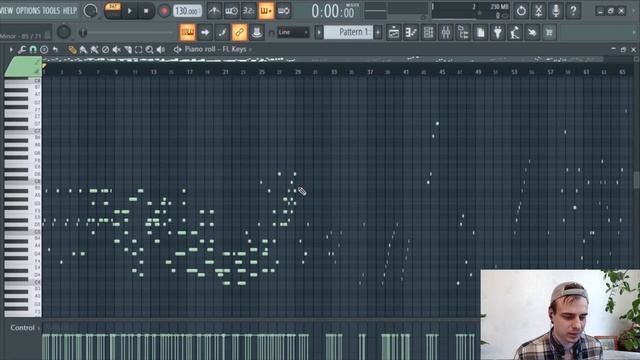Screen dimensions: 640x360
Task: Toggle step editing note icon
Action: pos(222,32)
